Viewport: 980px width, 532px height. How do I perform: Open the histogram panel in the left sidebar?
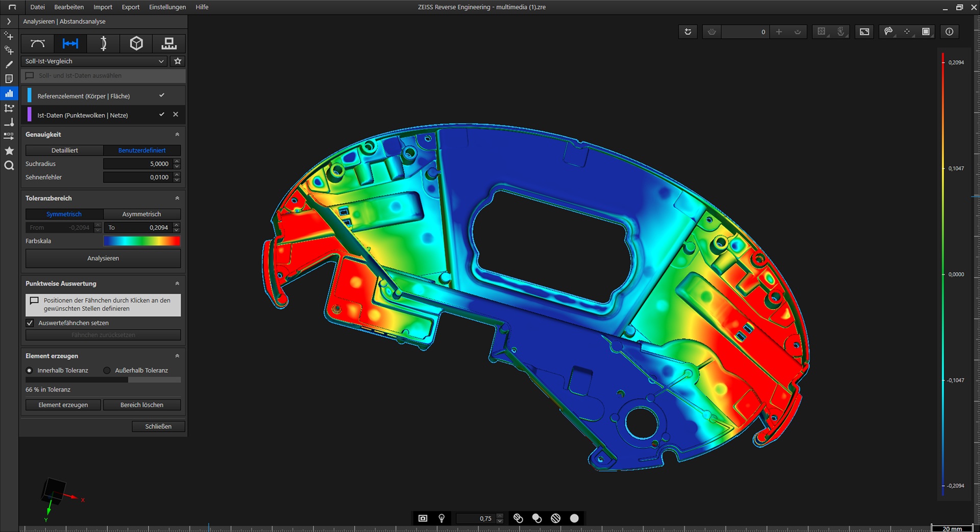click(x=9, y=93)
